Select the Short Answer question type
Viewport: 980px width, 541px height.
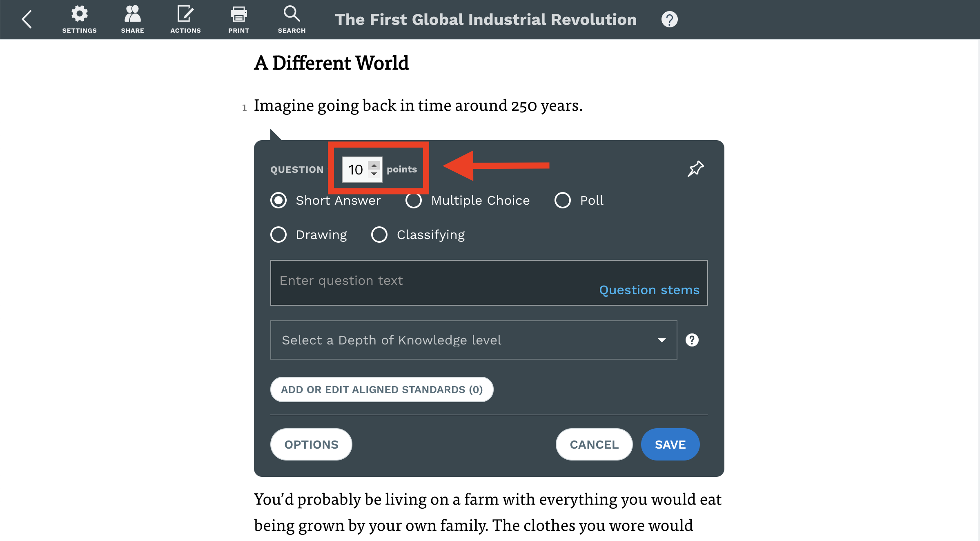tap(278, 200)
